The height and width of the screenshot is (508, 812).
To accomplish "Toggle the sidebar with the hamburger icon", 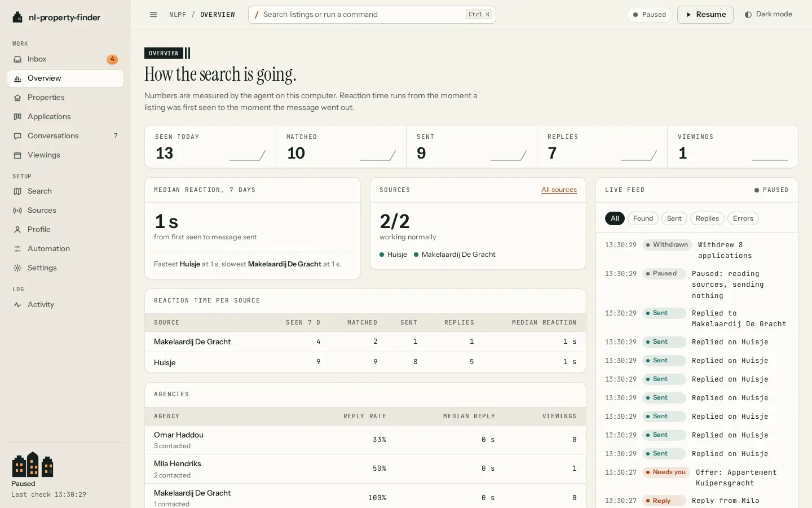I will (x=153, y=15).
